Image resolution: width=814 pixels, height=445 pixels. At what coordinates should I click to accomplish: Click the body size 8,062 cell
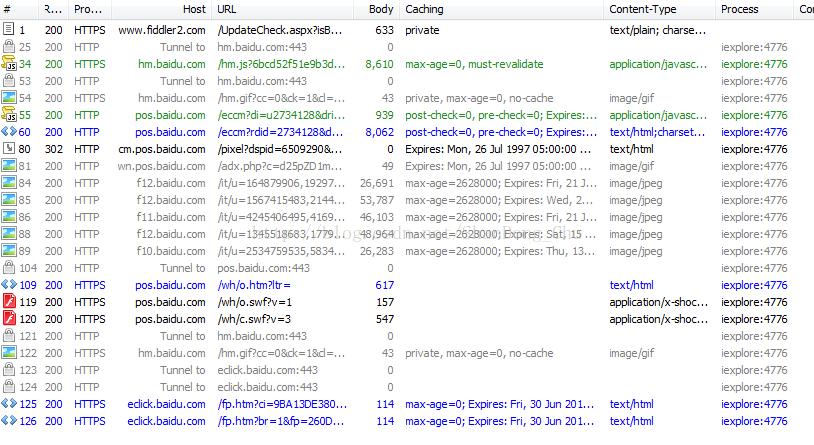point(379,132)
